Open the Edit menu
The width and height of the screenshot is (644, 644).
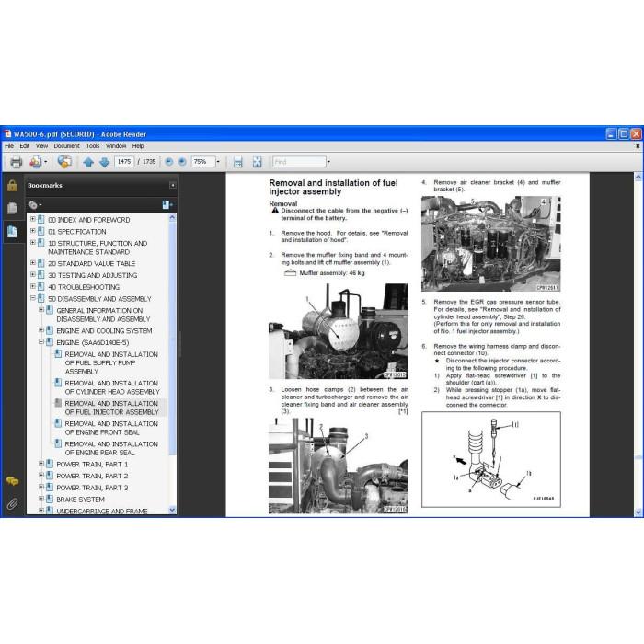(x=25, y=145)
